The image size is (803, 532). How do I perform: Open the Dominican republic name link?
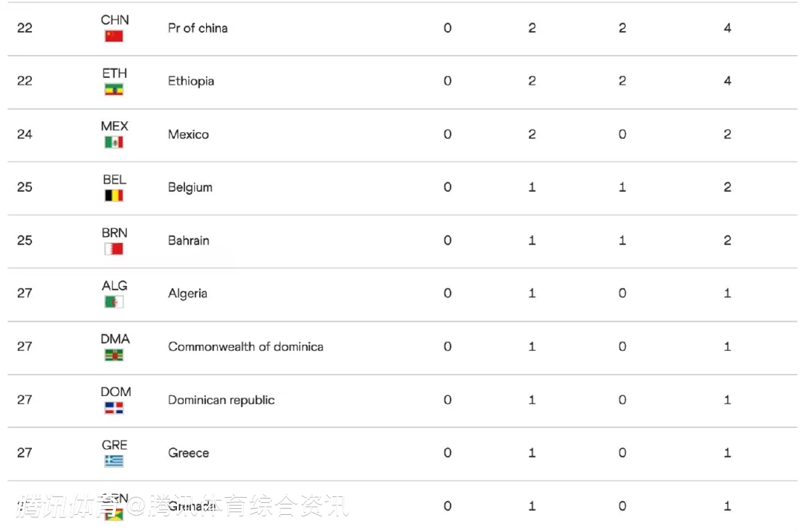(x=221, y=400)
